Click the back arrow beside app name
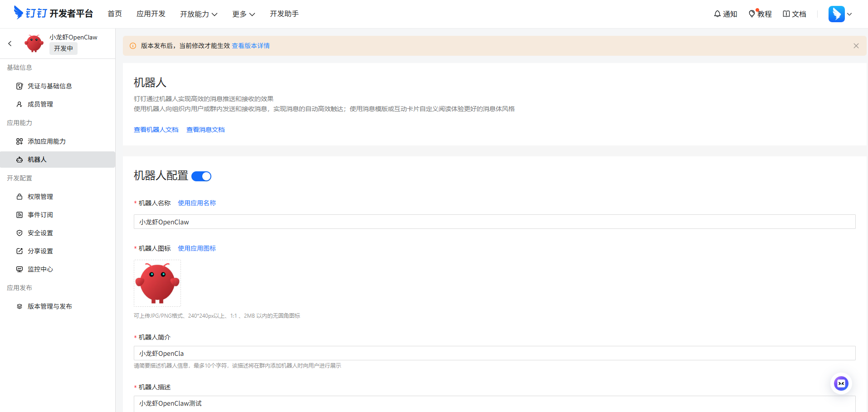This screenshot has width=868, height=412. pos(10,44)
